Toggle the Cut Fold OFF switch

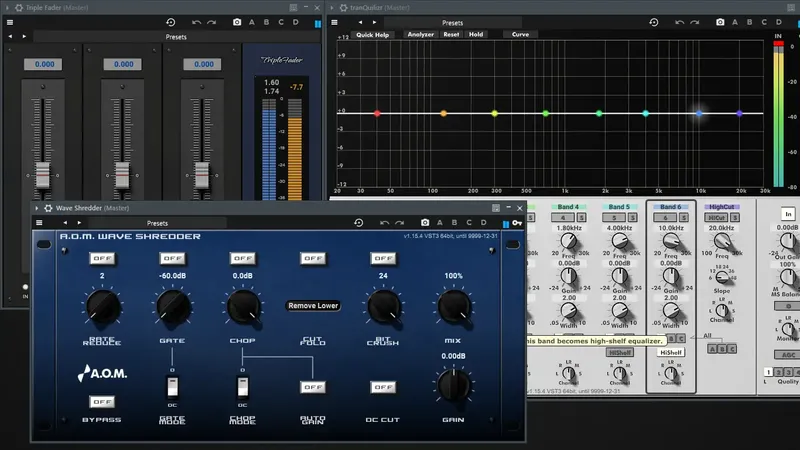313,259
